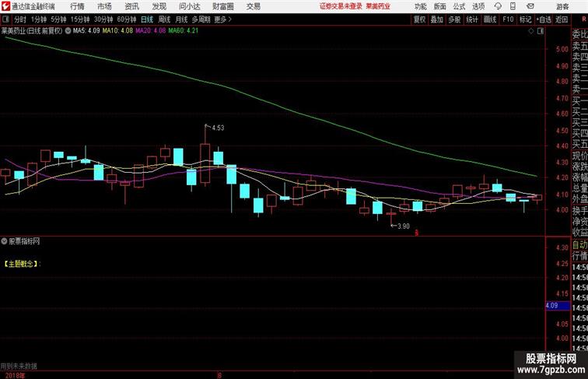This screenshot has height=379, width=588.
Task: Open the 资讯 menu
Action: point(131,6)
